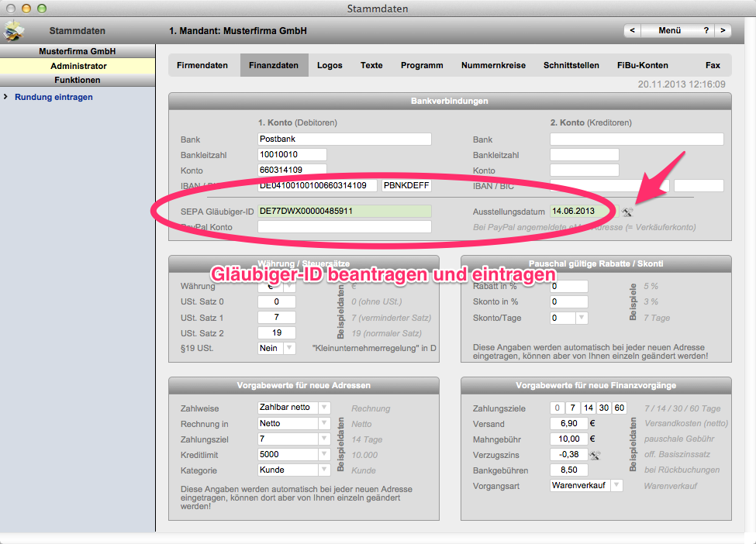Go to previous record with the < button
Viewport: 756px width, 544px height.
633,31
